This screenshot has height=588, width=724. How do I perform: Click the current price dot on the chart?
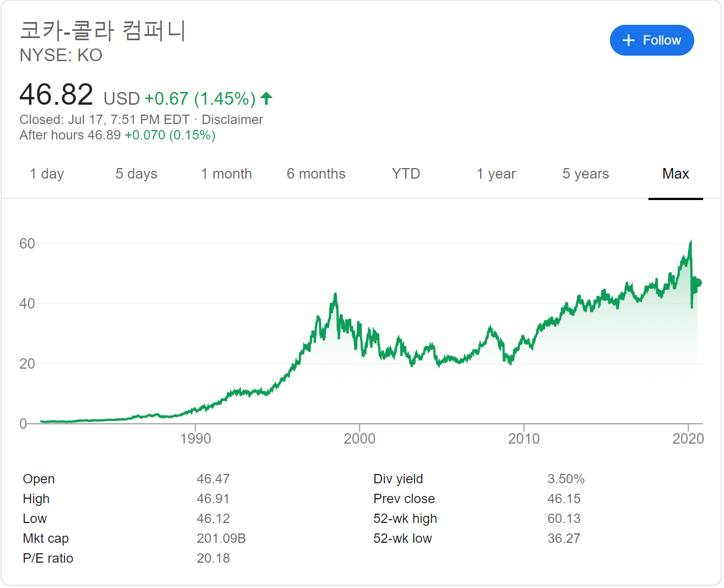click(698, 283)
